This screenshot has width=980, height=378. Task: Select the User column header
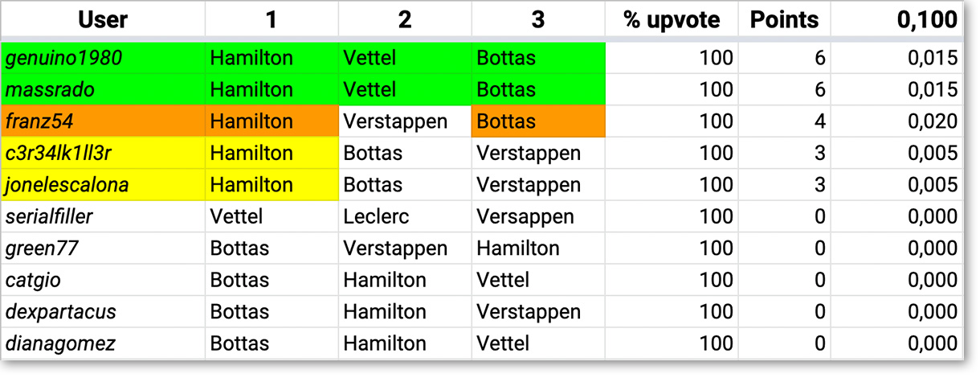pos(103,21)
